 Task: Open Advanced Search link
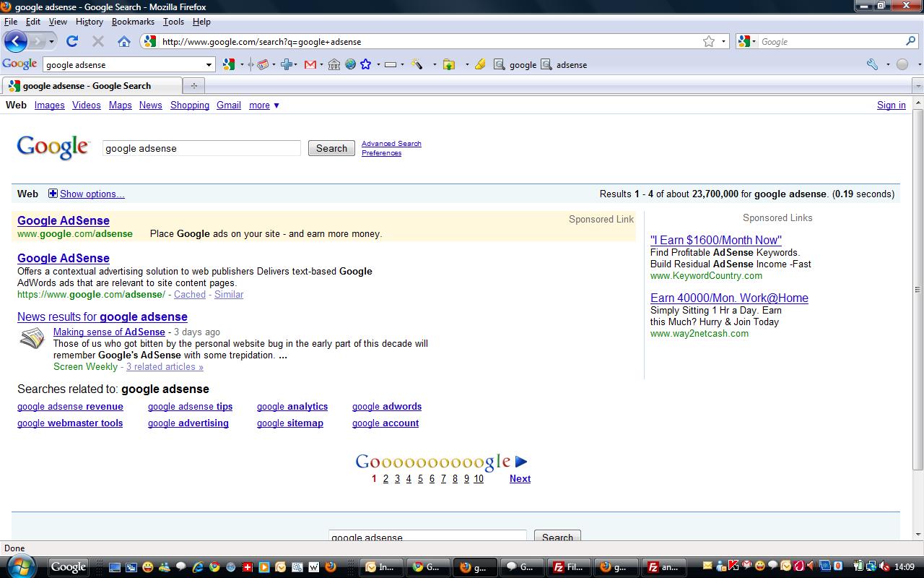391,144
